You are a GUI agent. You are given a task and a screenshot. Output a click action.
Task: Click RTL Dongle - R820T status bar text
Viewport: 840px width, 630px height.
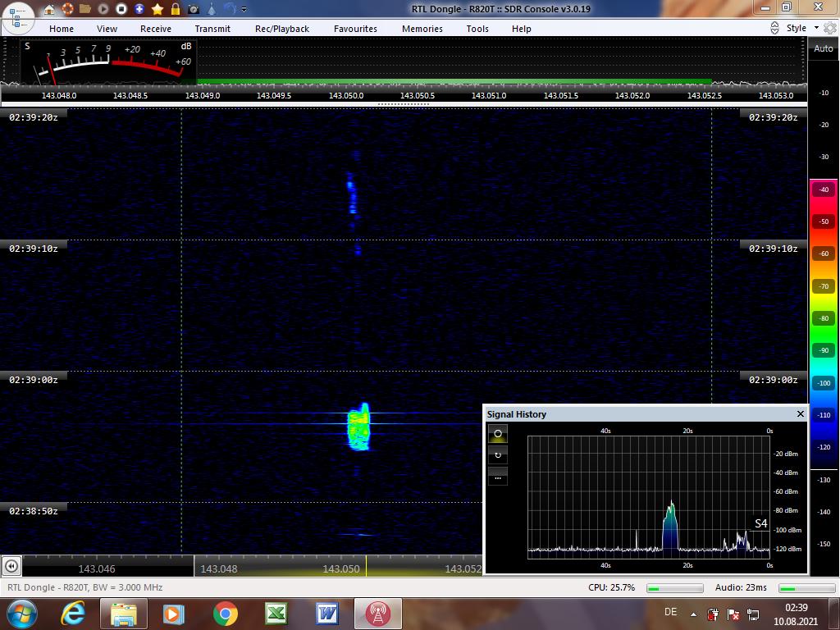[x=85, y=587]
